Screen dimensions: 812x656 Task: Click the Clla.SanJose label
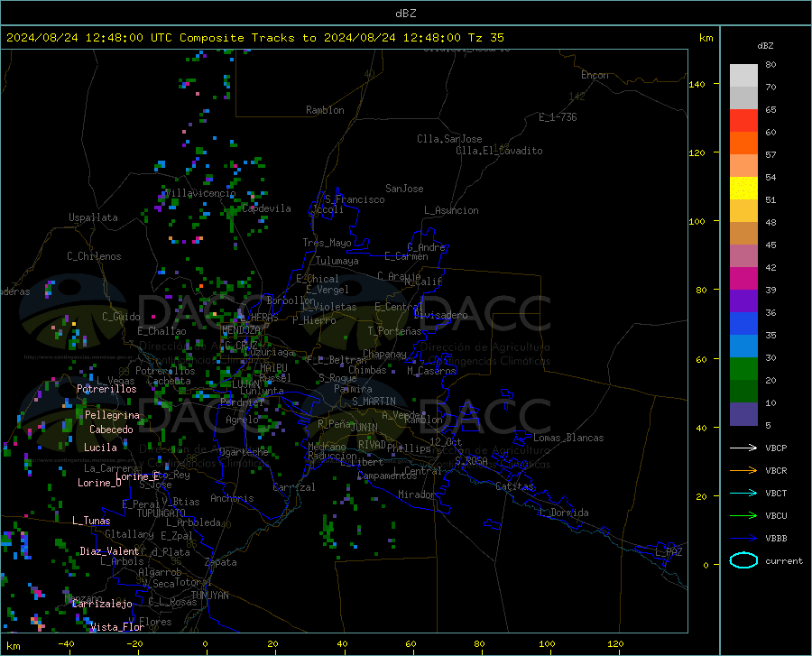pos(449,139)
